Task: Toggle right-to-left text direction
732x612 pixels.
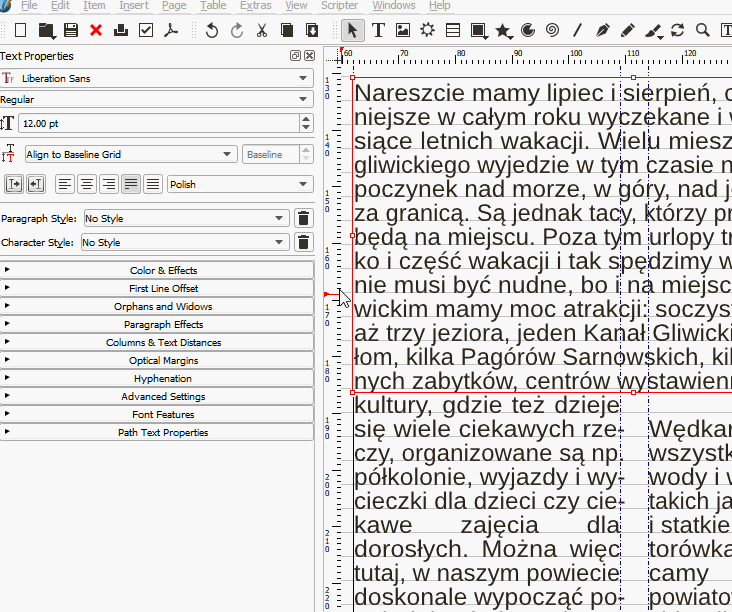Action: 36,184
